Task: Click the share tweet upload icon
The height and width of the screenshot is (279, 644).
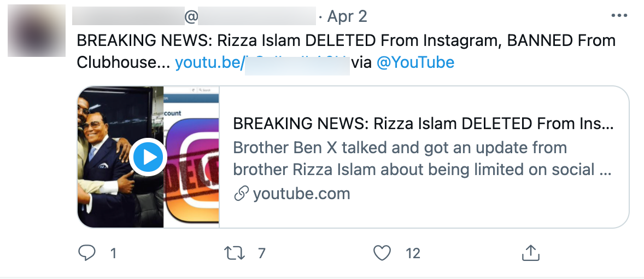Action: coord(531,253)
